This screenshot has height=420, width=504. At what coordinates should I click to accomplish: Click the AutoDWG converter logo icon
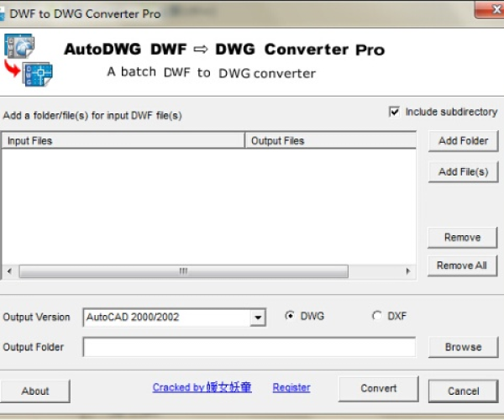pyautogui.click(x=29, y=60)
